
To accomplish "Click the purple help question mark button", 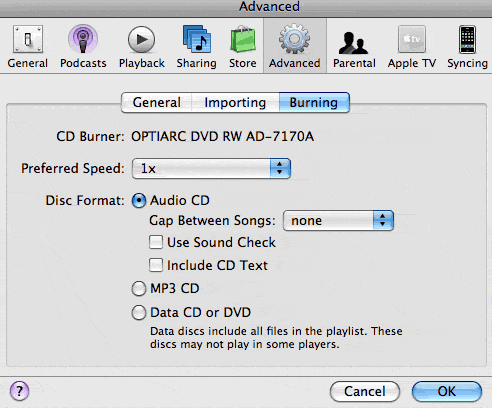I will click(x=19, y=391).
